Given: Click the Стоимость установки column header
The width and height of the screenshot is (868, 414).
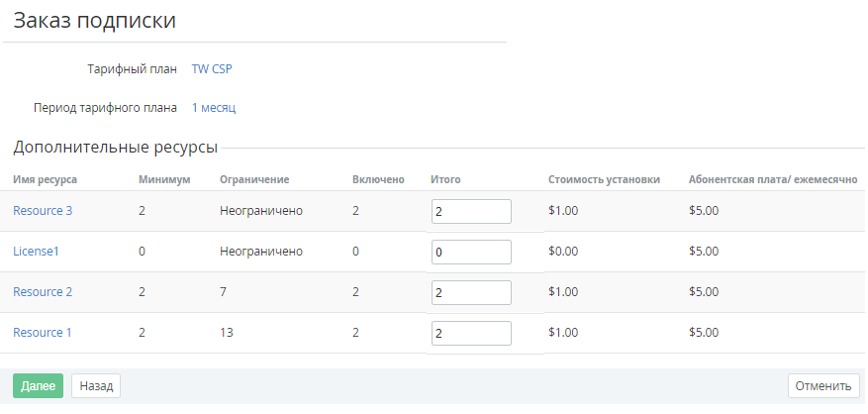Looking at the screenshot, I should point(604,179).
